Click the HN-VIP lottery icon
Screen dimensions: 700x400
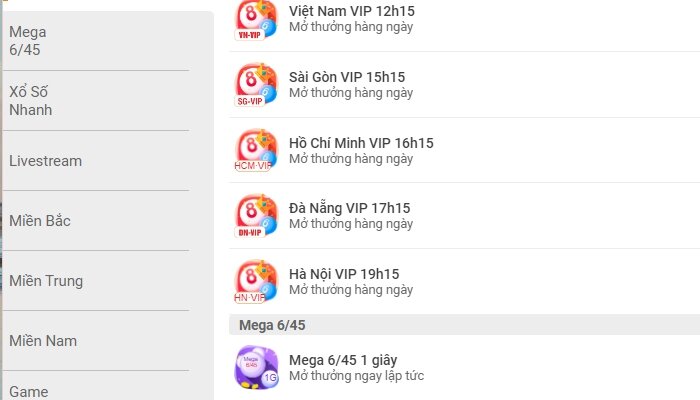pos(256,282)
